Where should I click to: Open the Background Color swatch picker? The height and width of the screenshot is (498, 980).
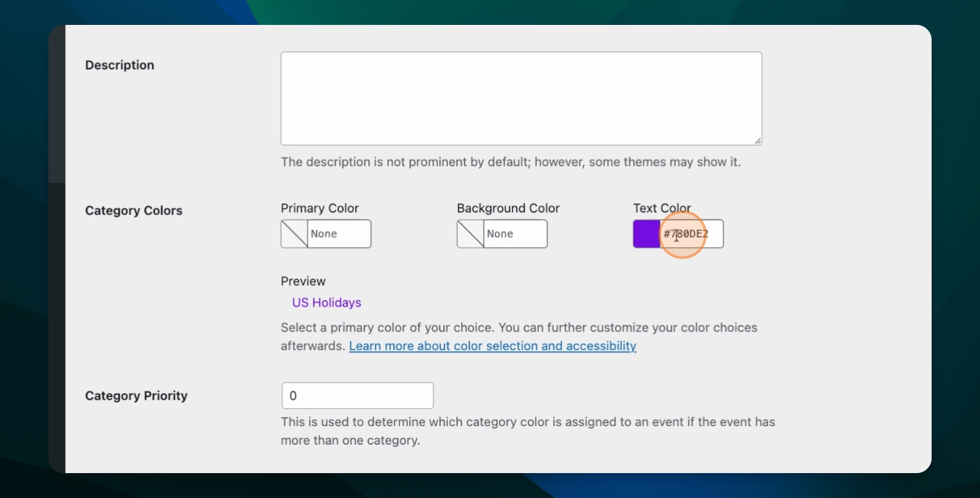point(471,234)
